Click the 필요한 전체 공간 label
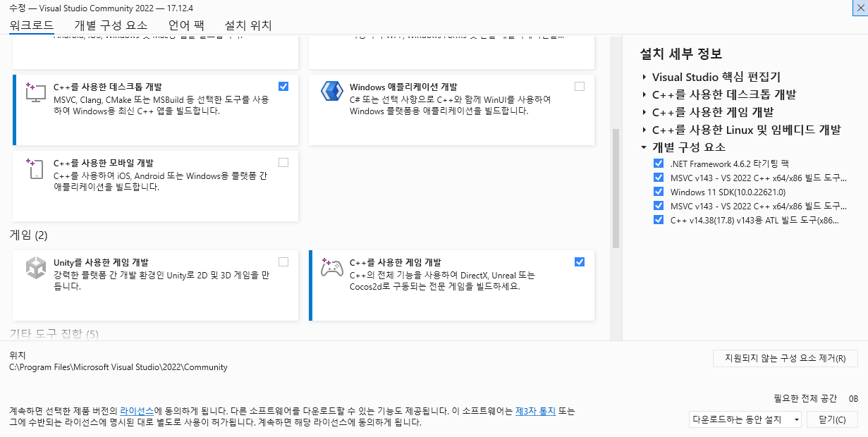Image resolution: width=868 pixels, height=437 pixels. [x=805, y=398]
